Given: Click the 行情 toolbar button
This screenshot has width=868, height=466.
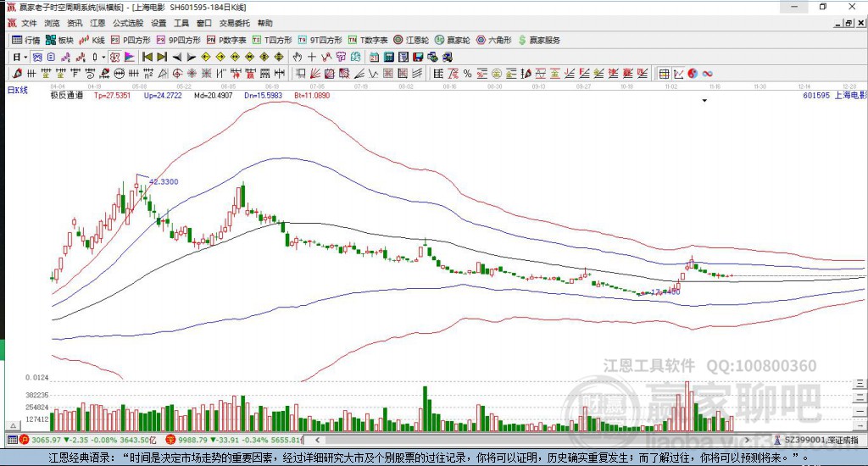Looking at the screenshot, I should click(26, 40).
